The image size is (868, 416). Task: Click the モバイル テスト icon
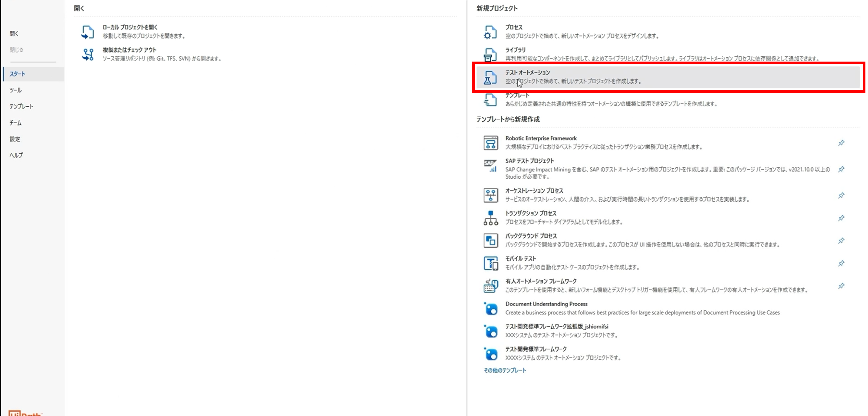(491, 263)
